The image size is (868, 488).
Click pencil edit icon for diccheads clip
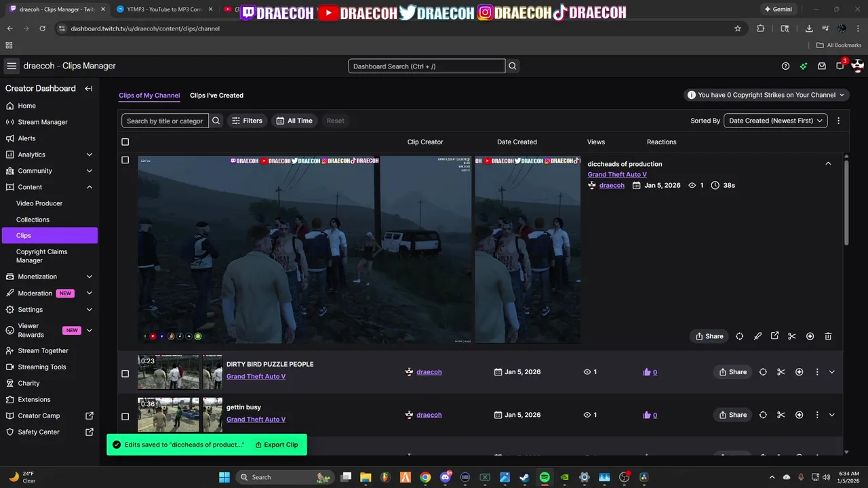click(x=757, y=336)
